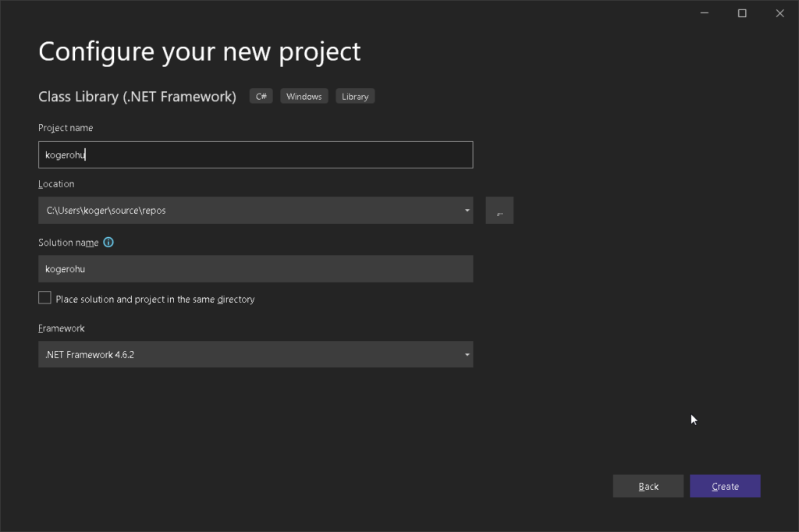Open the Location dropdown arrow
Screen dimensions: 799x532
coord(467,210)
